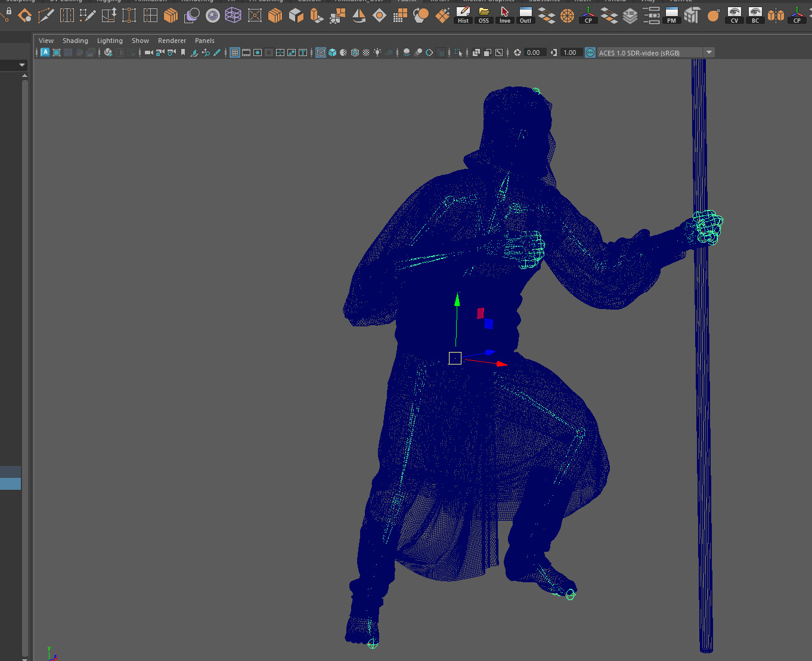This screenshot has width=812, height=661.
Task: Toggle Isolate Select in panel toolbar
Action: (458, 52)
